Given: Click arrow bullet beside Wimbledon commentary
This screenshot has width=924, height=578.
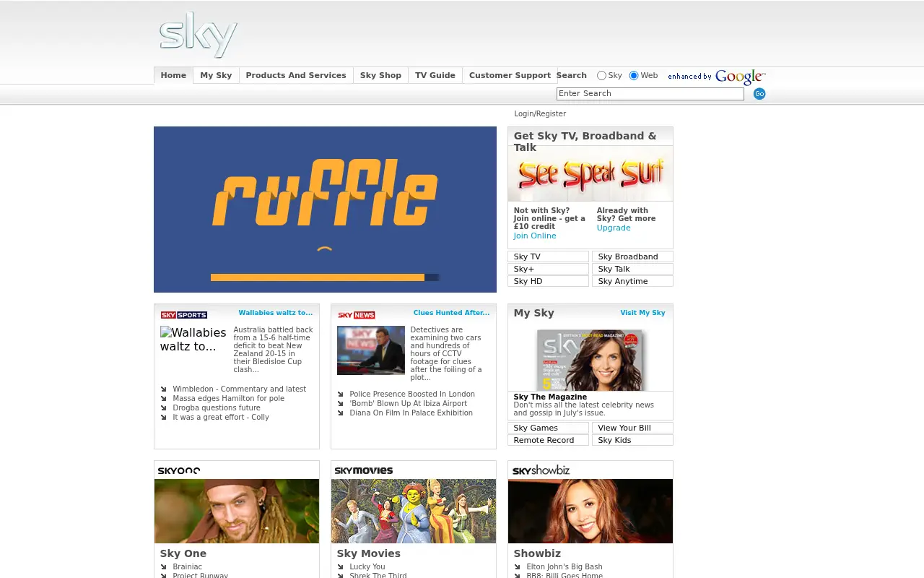Looking at the screenshot, I should pos(164,389).
